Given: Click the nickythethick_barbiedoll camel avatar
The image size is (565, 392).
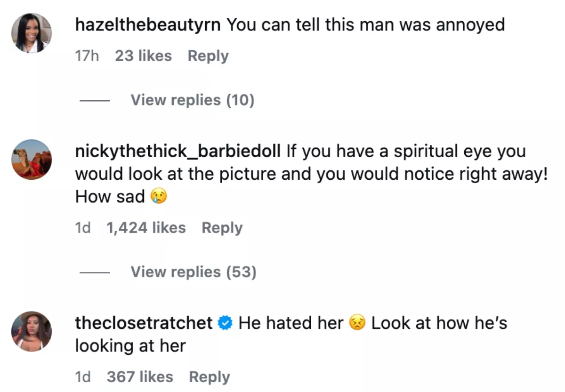Looking at the screenshot, I should coord(32,160).
